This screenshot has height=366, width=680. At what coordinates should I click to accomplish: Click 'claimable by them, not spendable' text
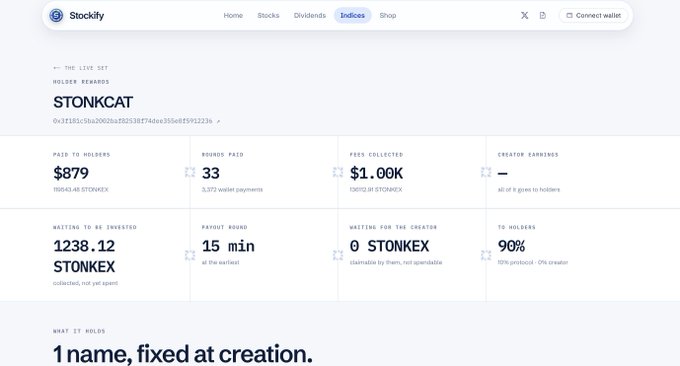click(x=396, y=262)
